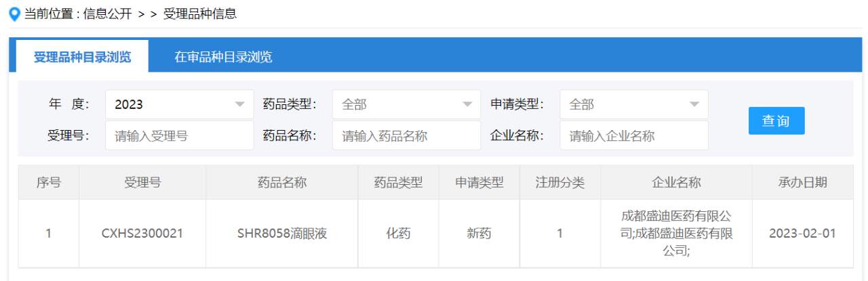
Task: Click the 注册分类 column header
Action: pos(559,183)
